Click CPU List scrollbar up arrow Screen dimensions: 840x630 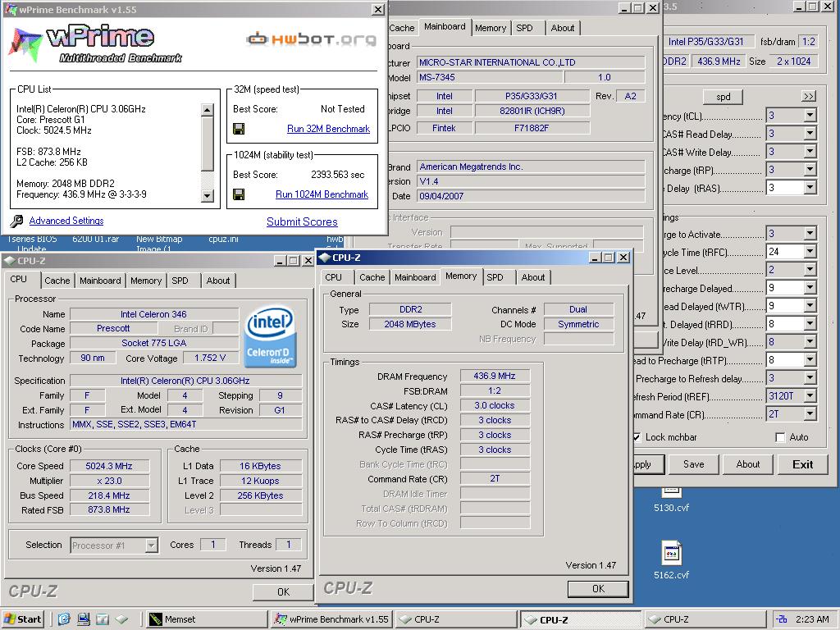click(208, 110)
